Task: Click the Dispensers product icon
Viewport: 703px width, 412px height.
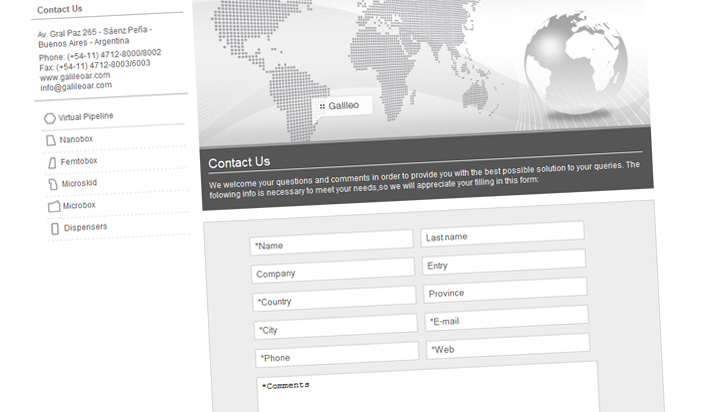Action: (55, 229)
